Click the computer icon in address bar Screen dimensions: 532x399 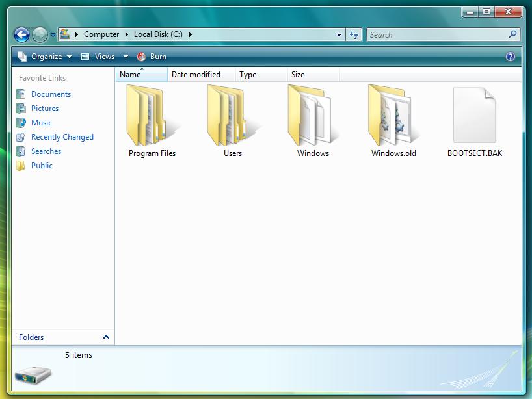(65, 34)
